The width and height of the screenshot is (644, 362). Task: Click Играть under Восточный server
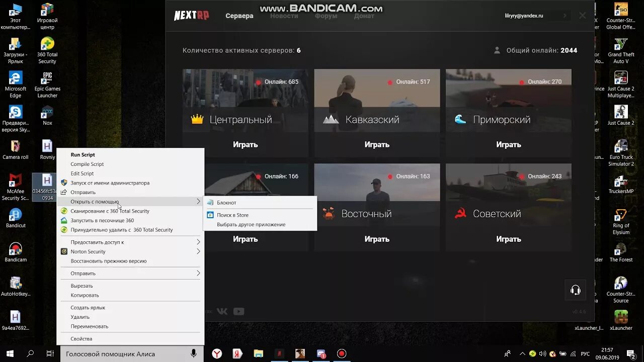coord(377,239)
